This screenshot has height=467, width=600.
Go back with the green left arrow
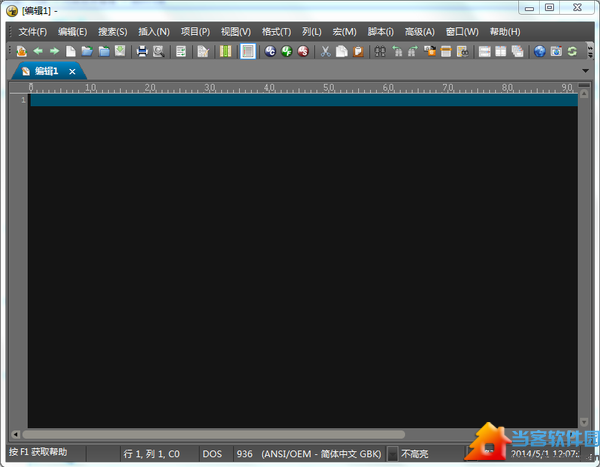(x=38, y=51)
